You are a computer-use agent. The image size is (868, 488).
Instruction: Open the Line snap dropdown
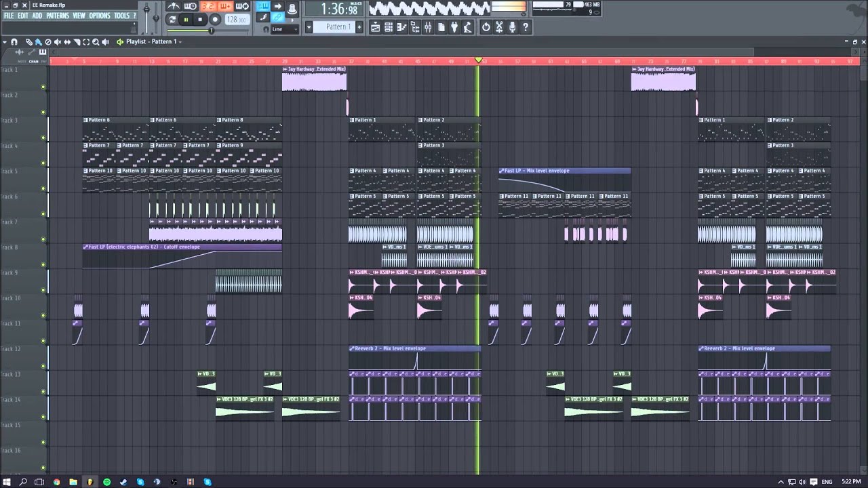pos(284,29)
